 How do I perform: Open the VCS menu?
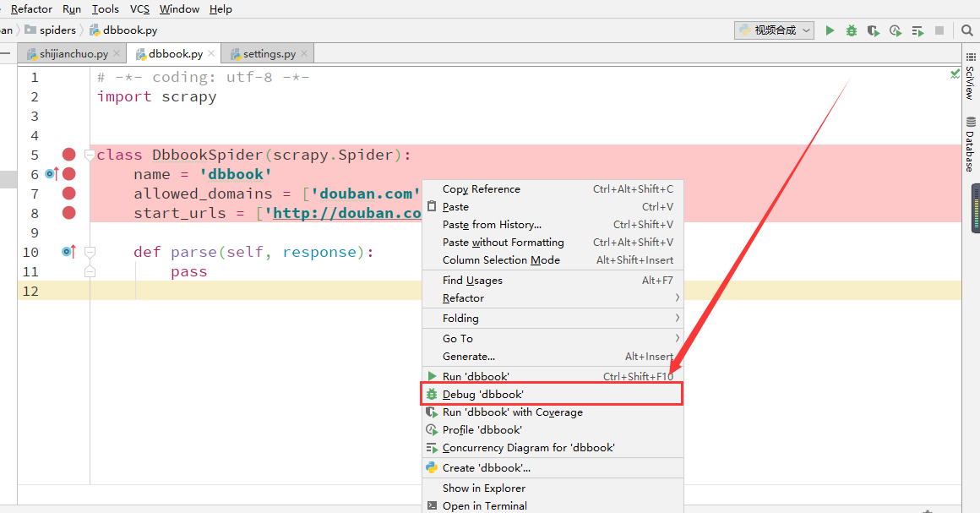point(139,8)
